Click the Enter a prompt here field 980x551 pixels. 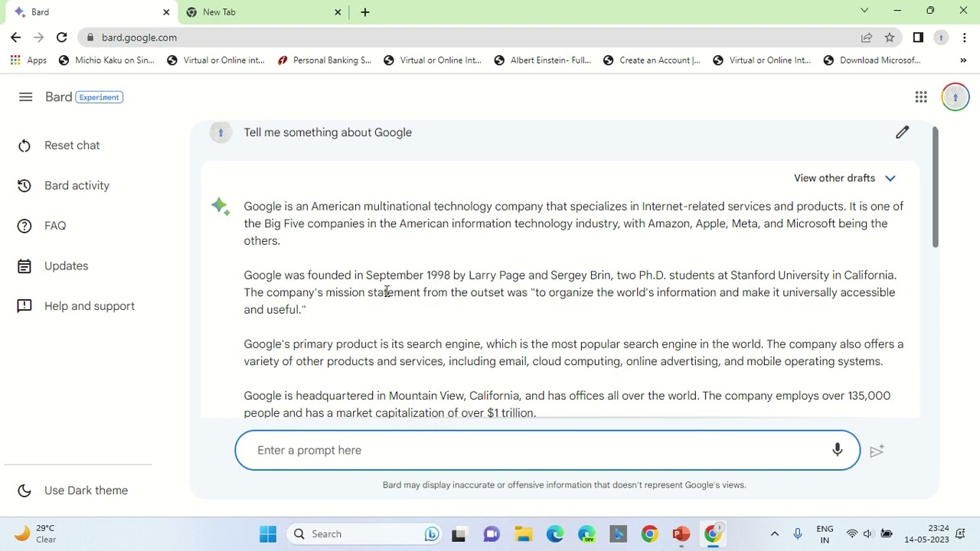547,450
